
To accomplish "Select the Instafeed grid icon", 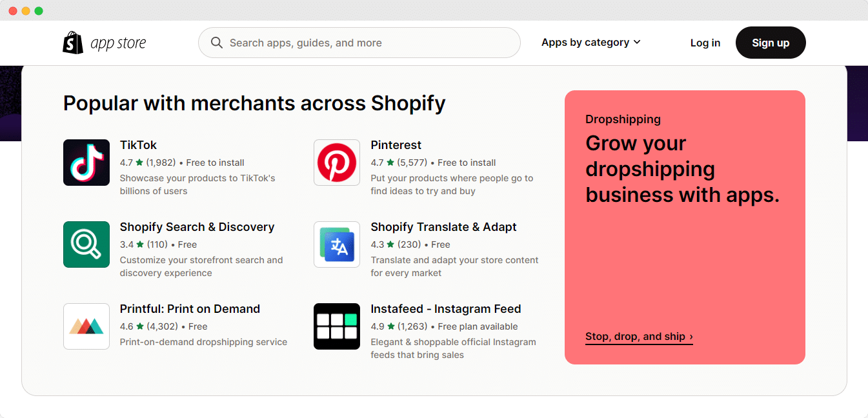I will click(337, 326).
